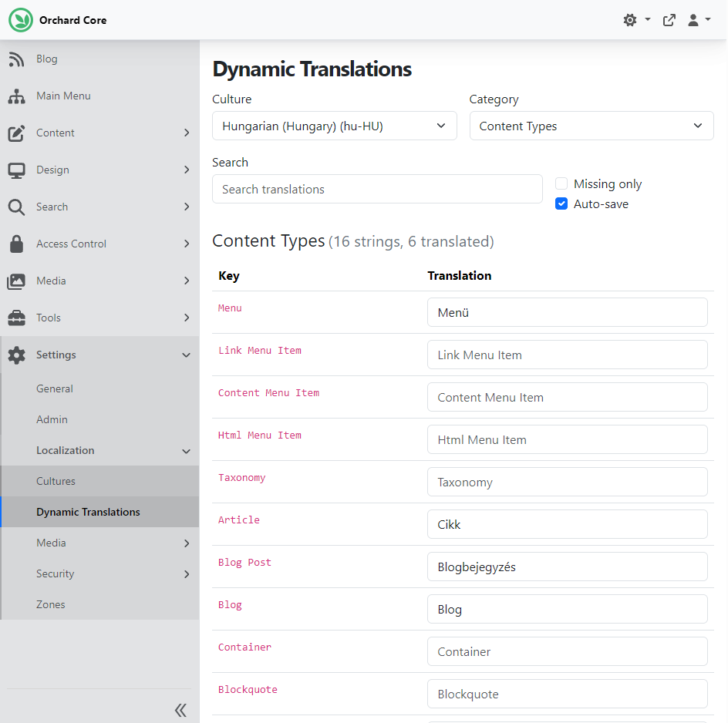The width and height of the screenshot is (728, 723).
Task: Click the 'Container' key text
Action: click(244, 647)
